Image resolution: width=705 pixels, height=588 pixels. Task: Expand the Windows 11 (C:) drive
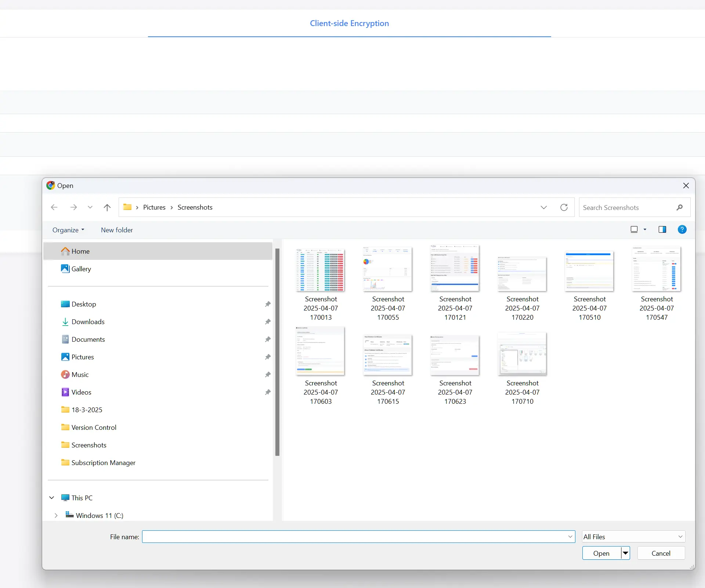tap(56, 515)
